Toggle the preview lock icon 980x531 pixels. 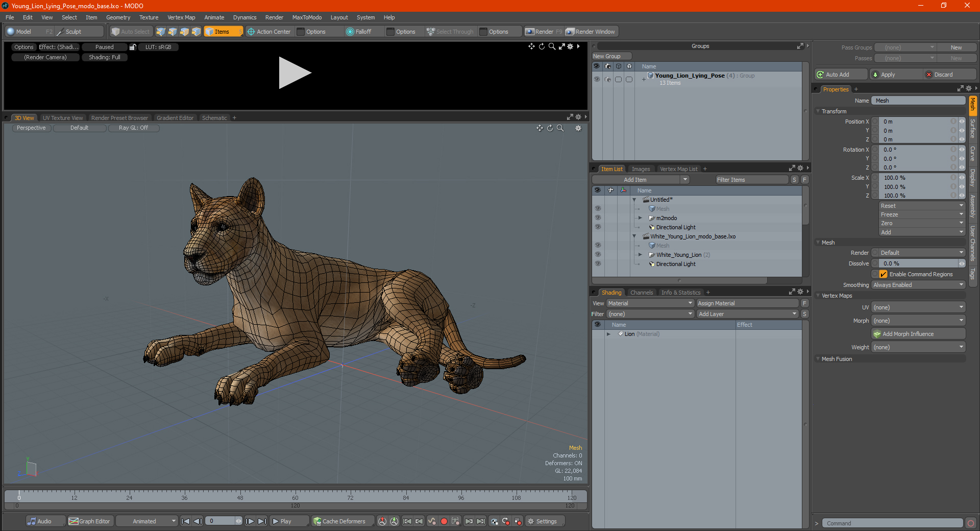(133, 47)
